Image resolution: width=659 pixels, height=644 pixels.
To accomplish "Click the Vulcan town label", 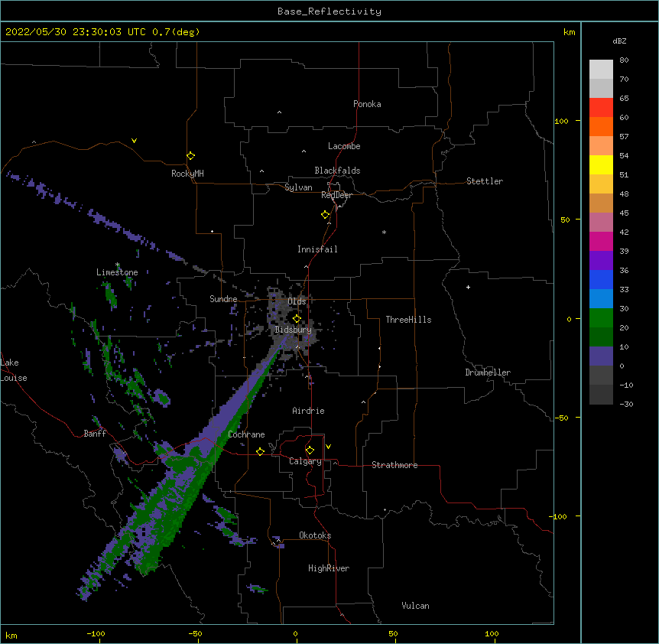I will (x=415, y=606).
